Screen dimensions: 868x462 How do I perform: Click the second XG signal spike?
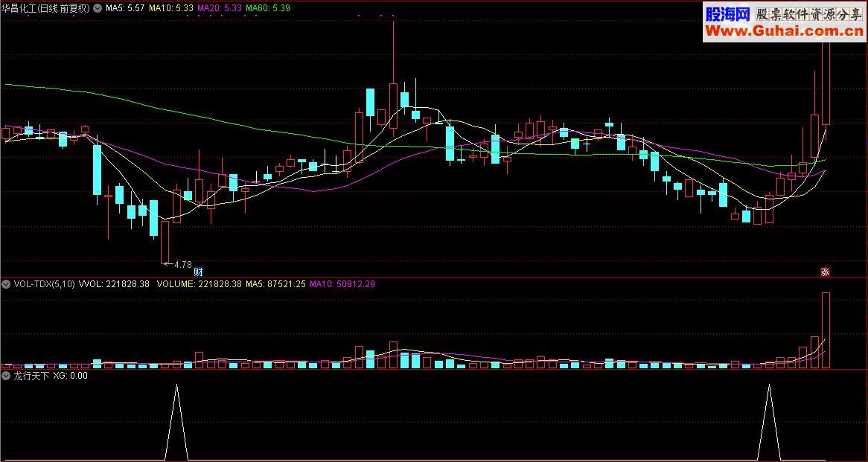(769, 422)
